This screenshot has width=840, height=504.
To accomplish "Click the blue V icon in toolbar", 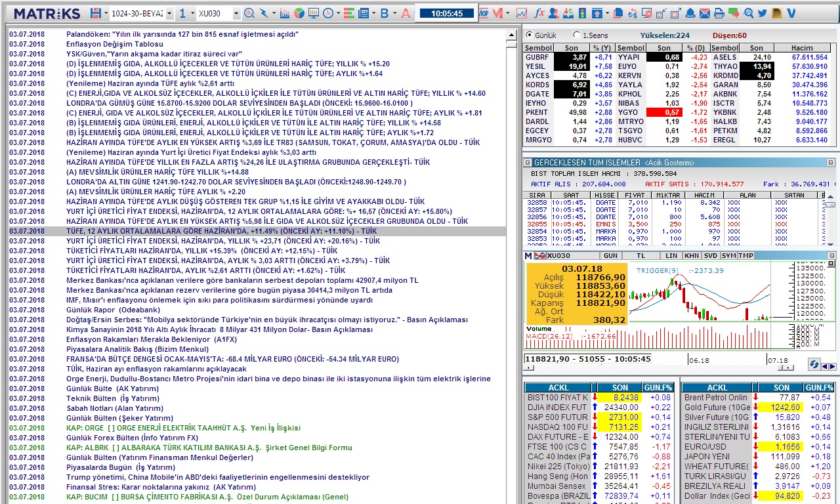I will pos(791,13).
